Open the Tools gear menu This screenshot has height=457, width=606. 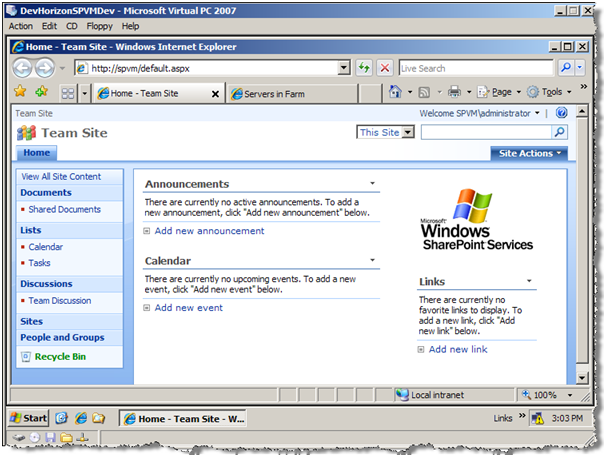549,92
